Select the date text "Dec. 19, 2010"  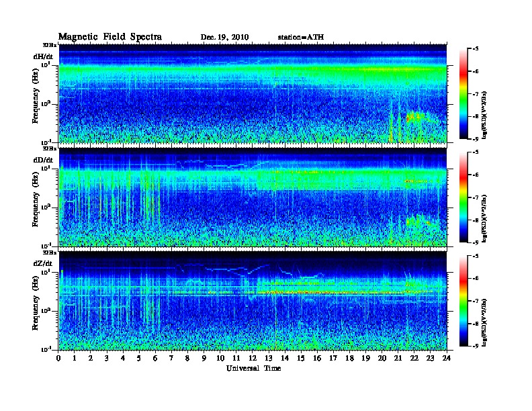pyautogui.click(x=224, y=38)
